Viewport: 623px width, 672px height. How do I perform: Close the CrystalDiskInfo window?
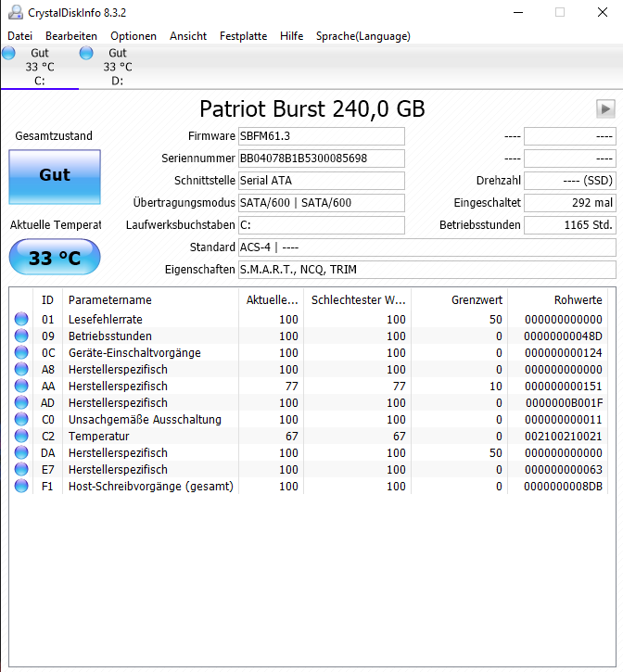(602, 12)
